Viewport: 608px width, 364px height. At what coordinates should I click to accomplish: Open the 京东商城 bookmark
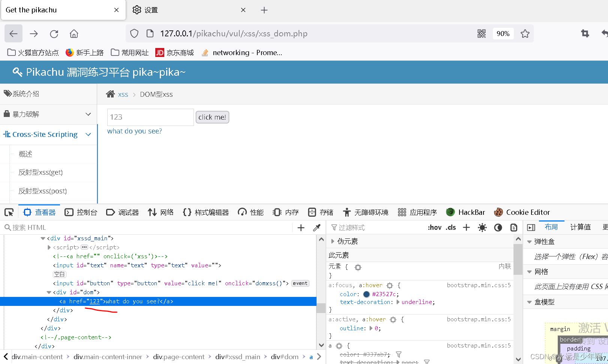click(175, 52)
